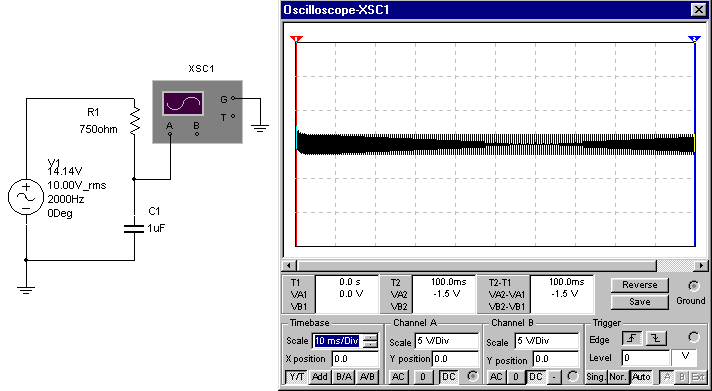Click the 2000Hz source frequency label

point(66,199)
